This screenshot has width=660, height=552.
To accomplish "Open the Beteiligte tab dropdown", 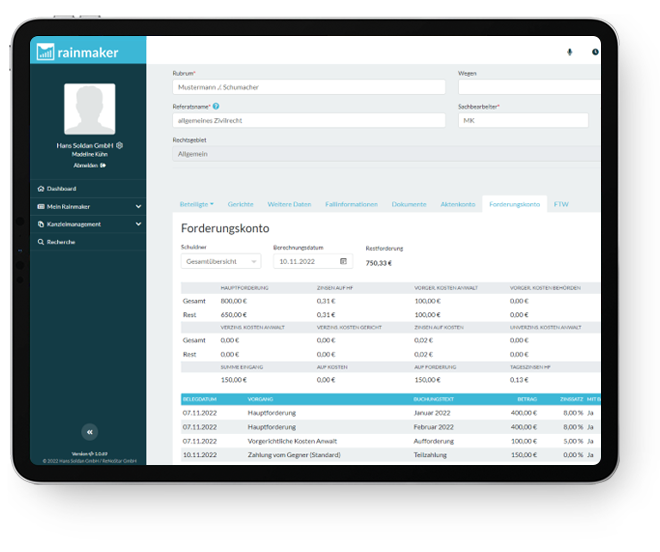I will (197, 204).
